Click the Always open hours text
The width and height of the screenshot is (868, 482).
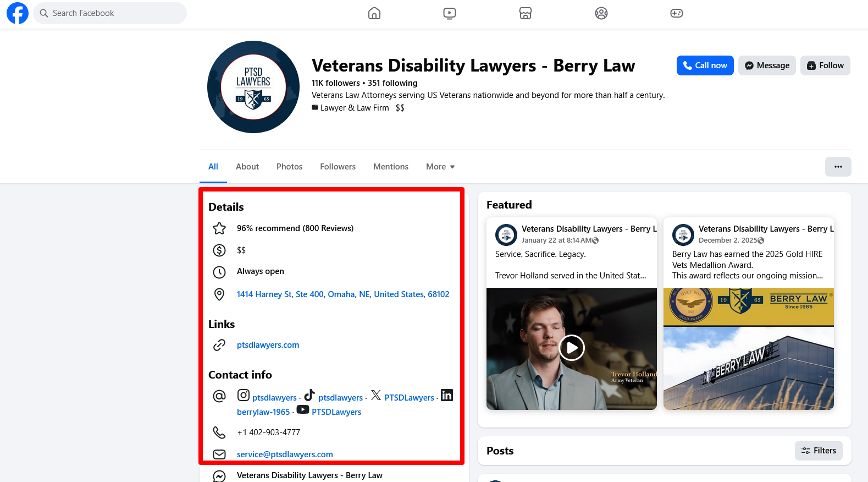coord(261,271)
